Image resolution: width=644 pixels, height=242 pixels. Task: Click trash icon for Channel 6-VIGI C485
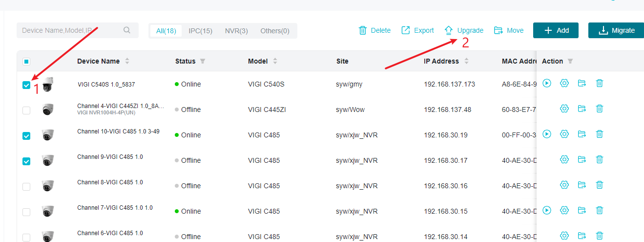(600, 236)
